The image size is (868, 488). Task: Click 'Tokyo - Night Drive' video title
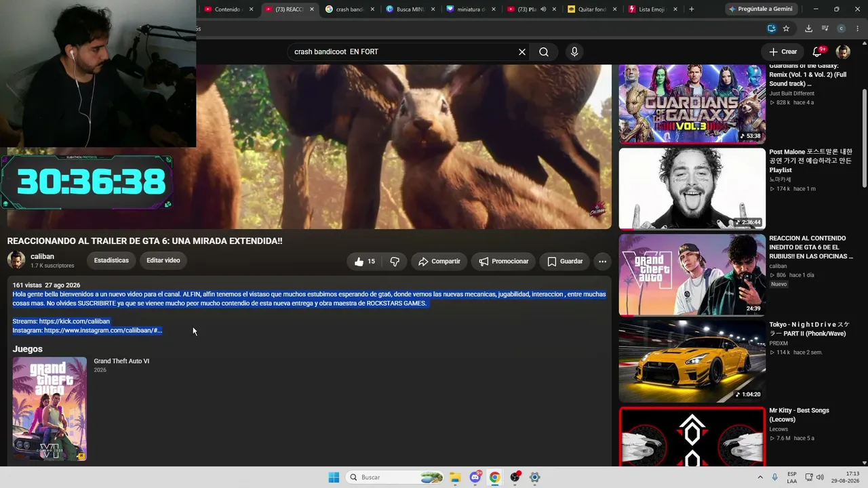pyautogui.click(x=809, y=329)
